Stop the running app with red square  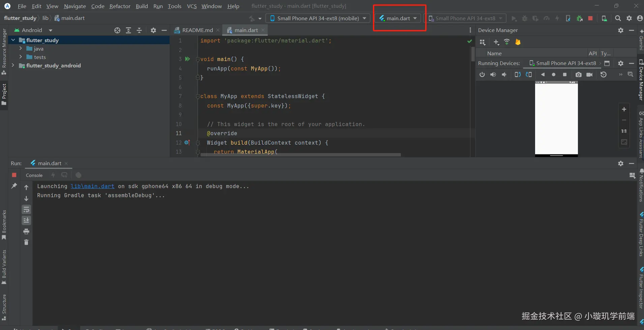590,18
